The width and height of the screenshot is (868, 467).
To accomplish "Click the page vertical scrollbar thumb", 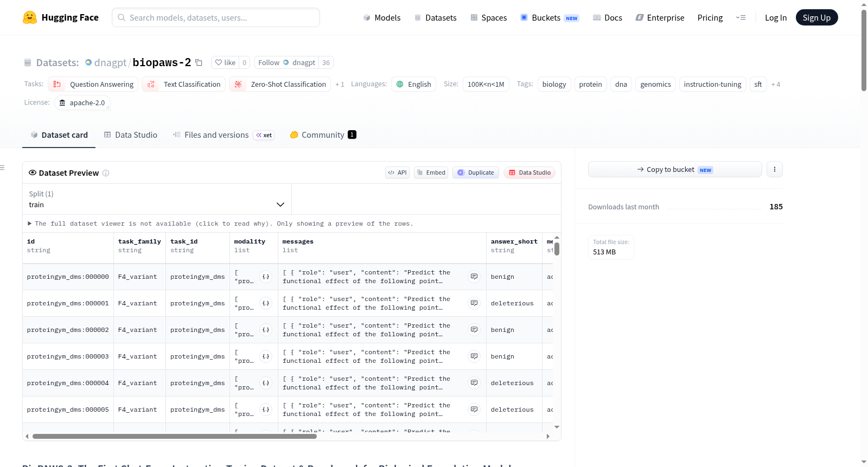I will click(x=864, y=50).
